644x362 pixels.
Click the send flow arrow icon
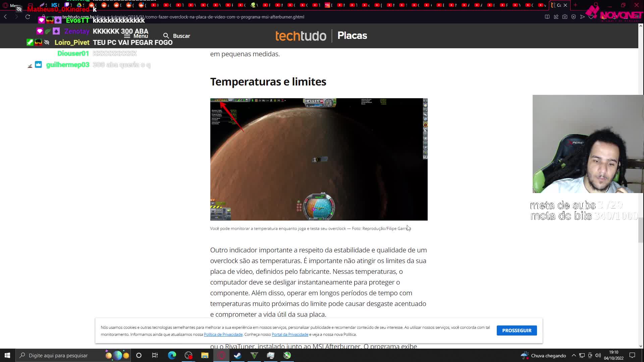click(x=583, y=17)
